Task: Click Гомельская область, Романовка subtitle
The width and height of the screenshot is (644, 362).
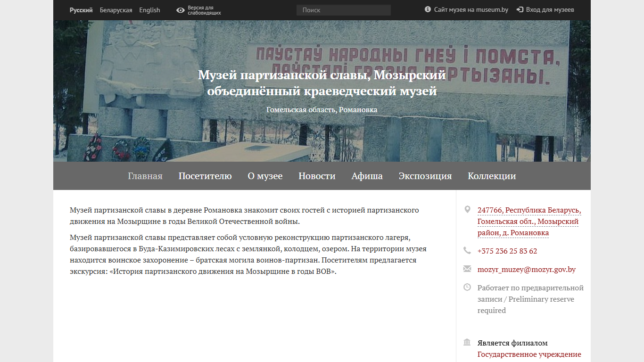Action: [x=322, y=110]
